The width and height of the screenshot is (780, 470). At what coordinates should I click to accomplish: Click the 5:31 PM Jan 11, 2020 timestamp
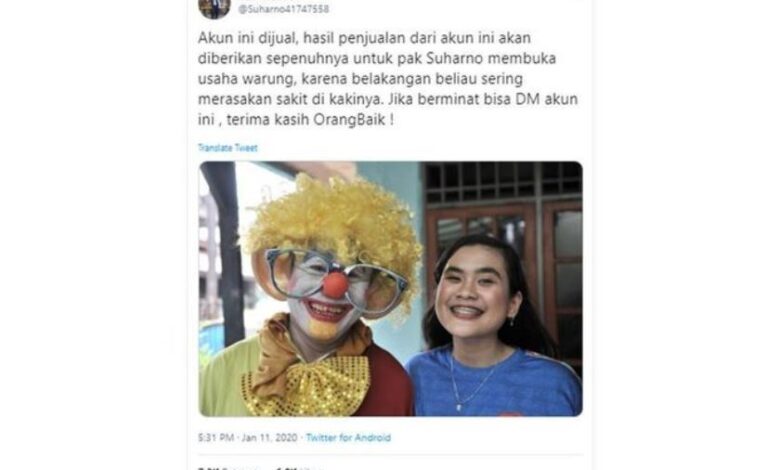[x=248, y=438]
